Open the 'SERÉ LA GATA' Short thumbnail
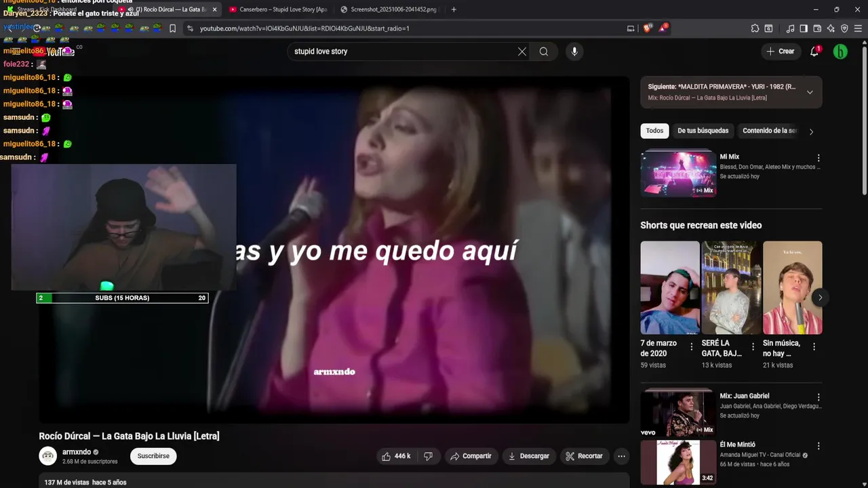868x488 pixels. [731, 287]
